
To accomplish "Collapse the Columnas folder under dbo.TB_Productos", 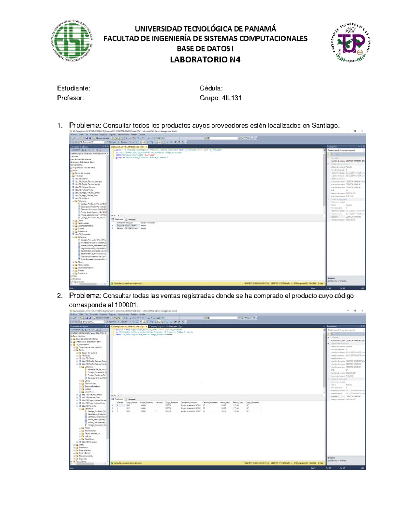I will (74, 201).
